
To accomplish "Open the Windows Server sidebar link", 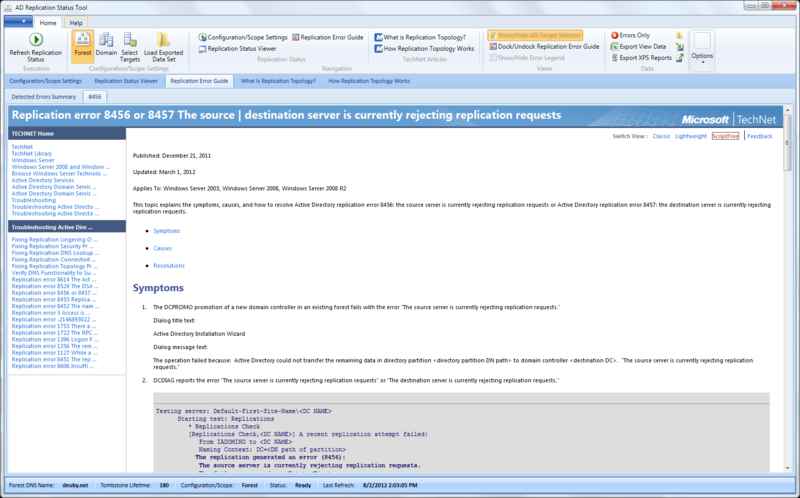I will coord(33,160).
